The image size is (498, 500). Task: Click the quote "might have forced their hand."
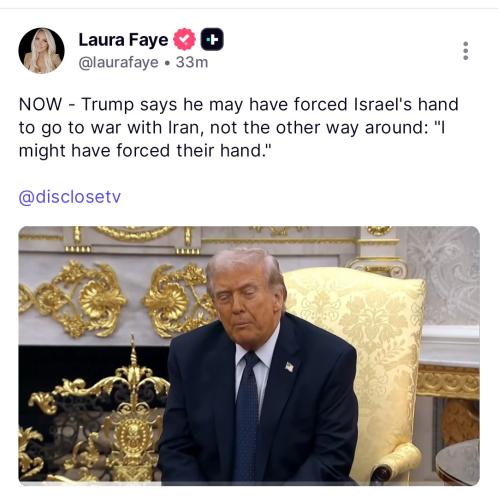pyautogui.click(x=145, y=151)
